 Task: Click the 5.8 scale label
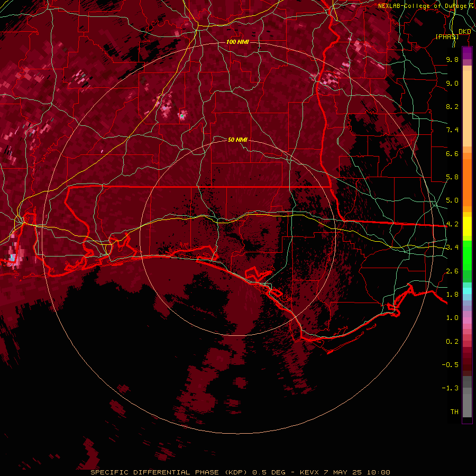452,177
